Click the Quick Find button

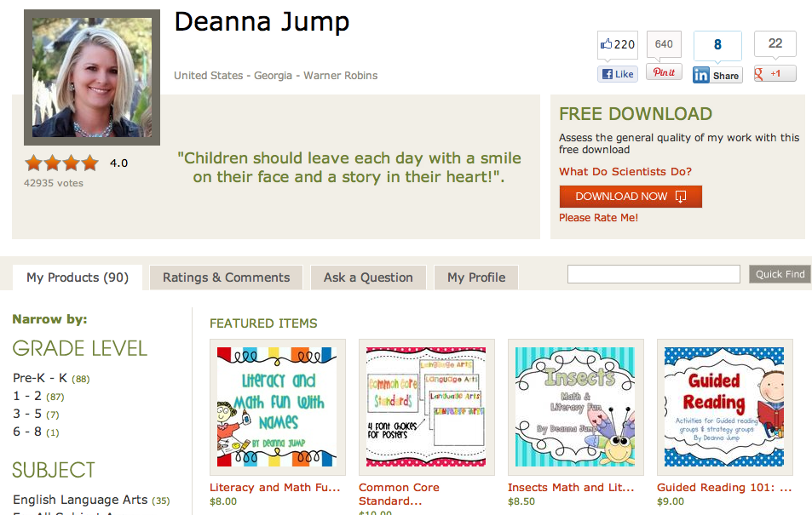click(780, 274)
